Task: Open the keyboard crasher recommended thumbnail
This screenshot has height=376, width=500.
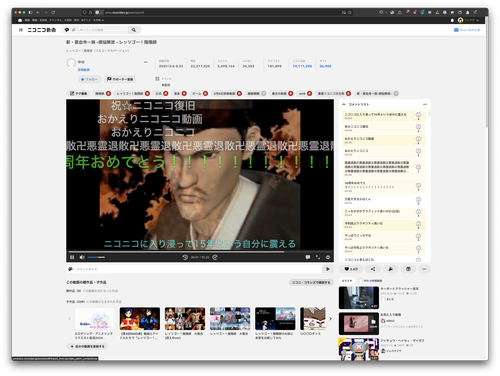Action: pyautogui.click(x=359, y=297)
